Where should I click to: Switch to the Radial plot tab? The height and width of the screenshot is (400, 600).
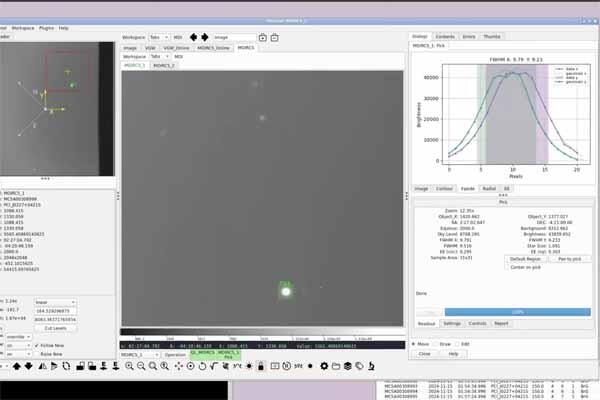click(489, 188)
